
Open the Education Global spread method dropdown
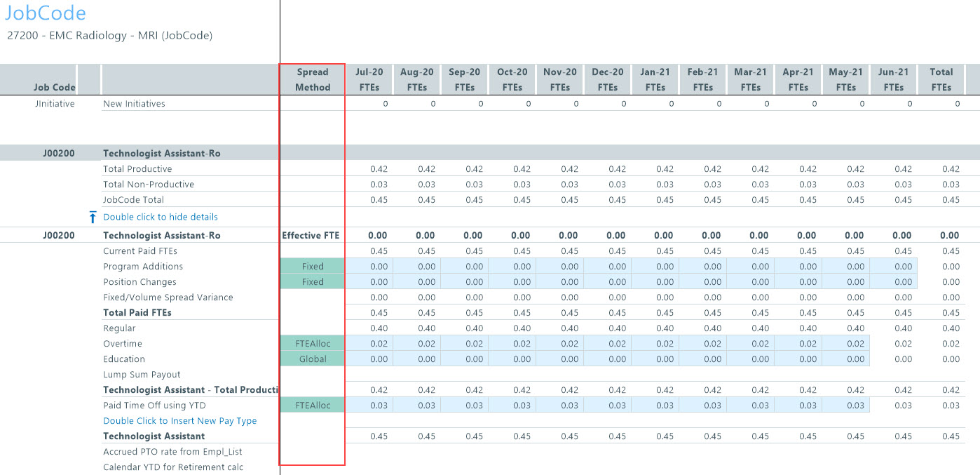[x=313, y=359]
